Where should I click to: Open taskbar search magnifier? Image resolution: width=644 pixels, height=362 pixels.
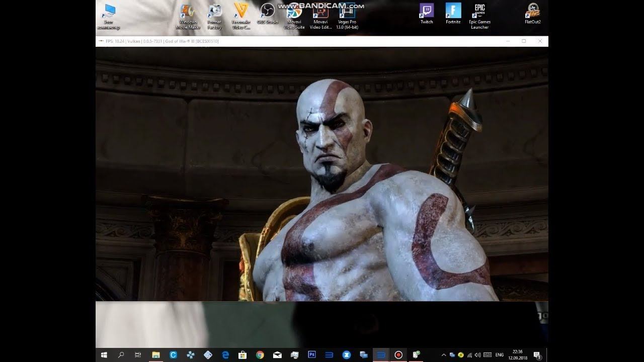click(121, 354)
